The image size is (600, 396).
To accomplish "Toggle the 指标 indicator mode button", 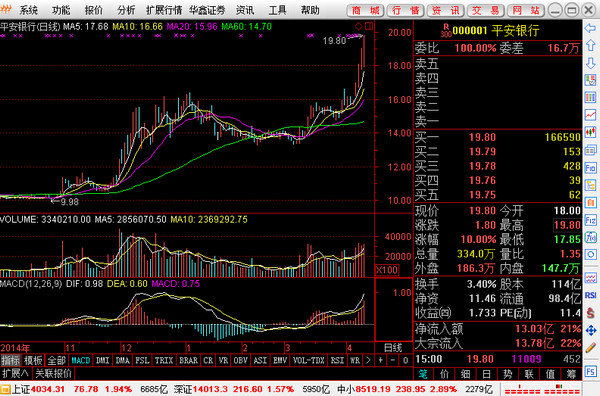I will tap(10, 360).
